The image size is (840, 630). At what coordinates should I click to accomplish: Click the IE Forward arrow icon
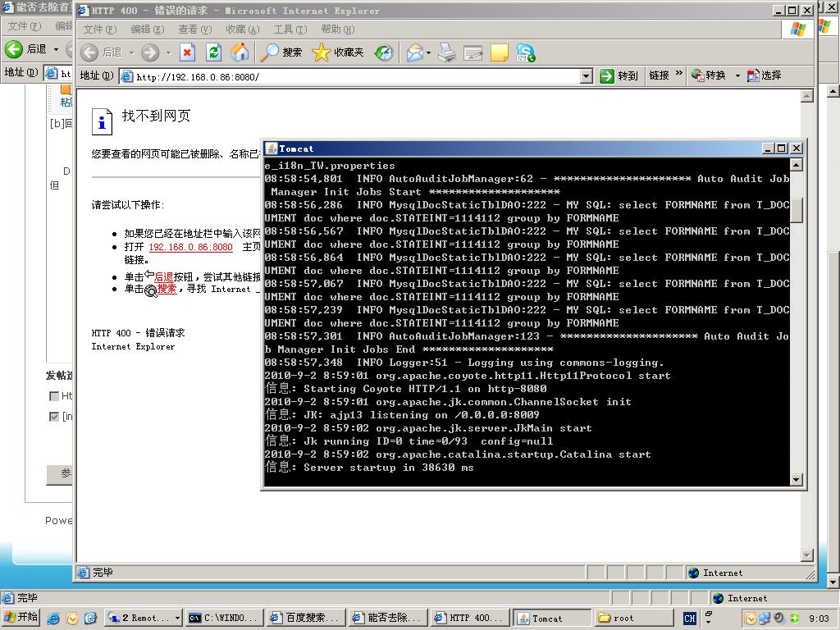click(150, 52)
